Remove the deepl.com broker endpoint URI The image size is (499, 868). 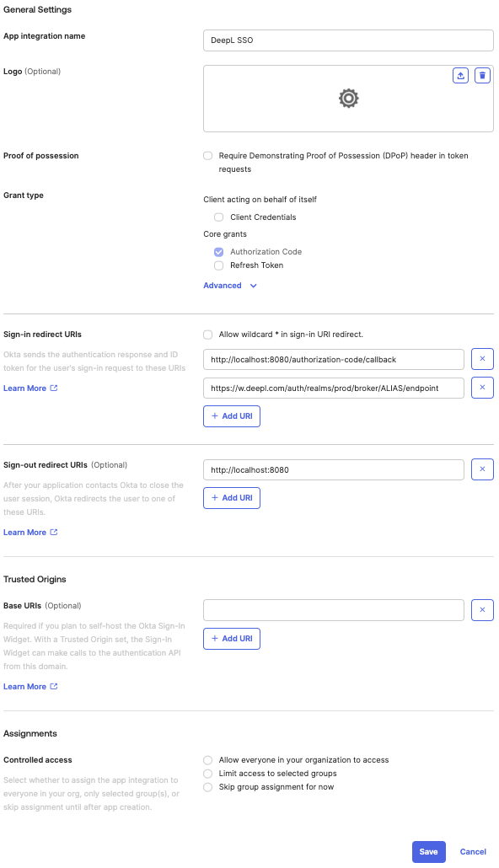coord(482,387)
